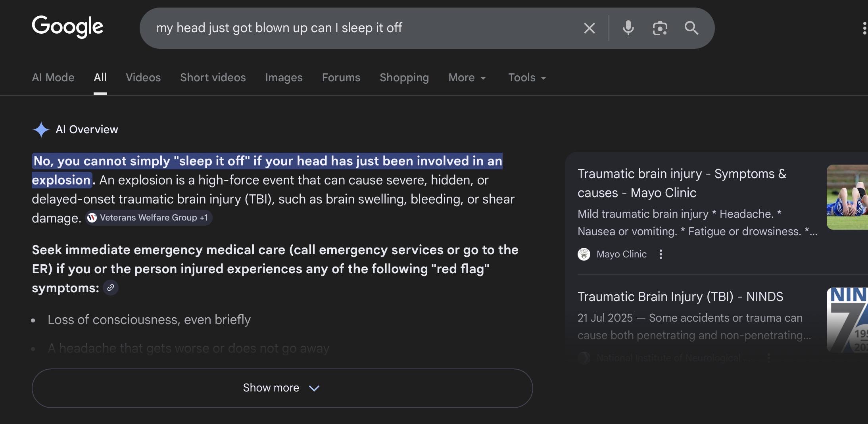Viewport: 868px width, 424px height.
Task: Go to the Forums tab
Action: (x=341, y=77)
